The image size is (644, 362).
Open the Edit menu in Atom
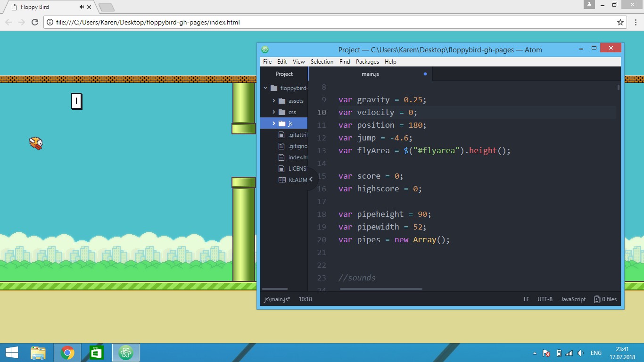(282, 62)
